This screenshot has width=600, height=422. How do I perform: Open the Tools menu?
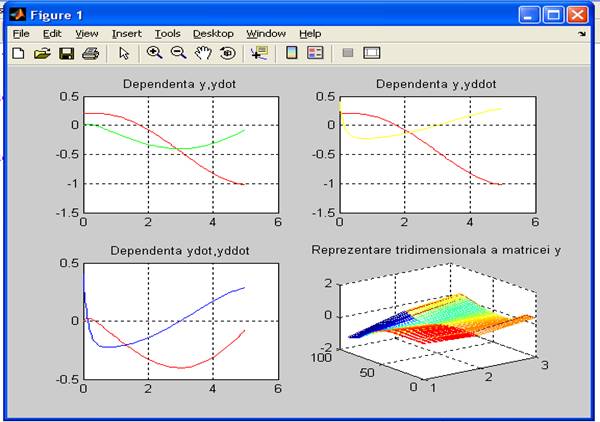[x=167, y=34]
